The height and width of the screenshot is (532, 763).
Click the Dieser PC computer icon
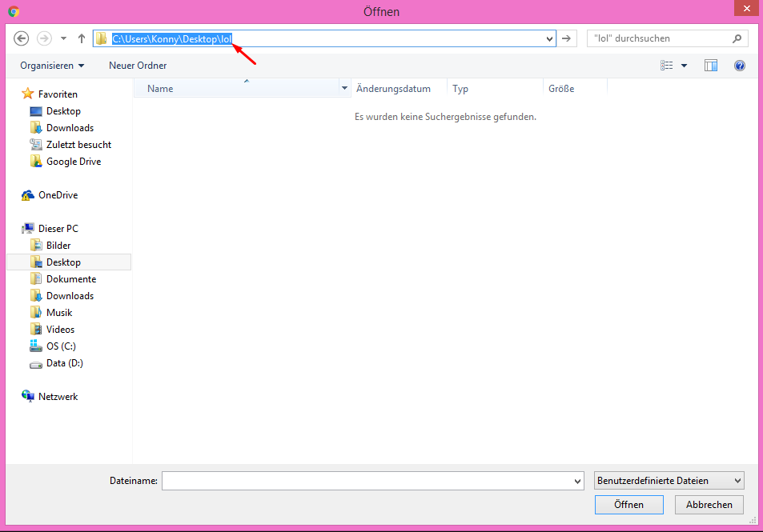pos(28,229)
